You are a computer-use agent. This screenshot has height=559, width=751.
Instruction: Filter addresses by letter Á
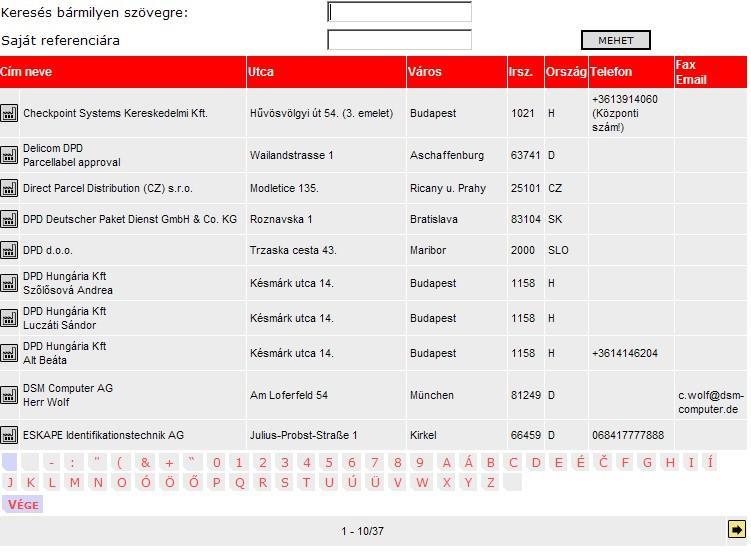click(468, 463)
